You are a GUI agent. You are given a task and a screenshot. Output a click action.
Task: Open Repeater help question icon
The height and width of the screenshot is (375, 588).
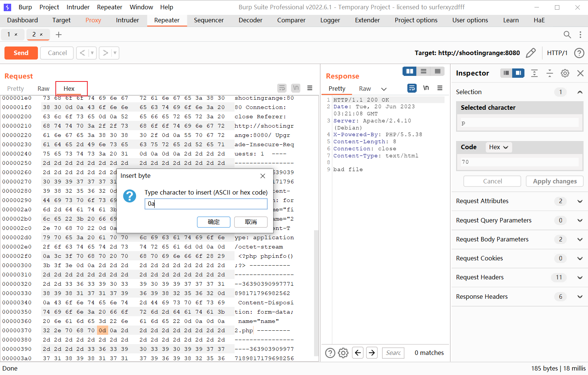pyautogui.click(x=579, y=53)
